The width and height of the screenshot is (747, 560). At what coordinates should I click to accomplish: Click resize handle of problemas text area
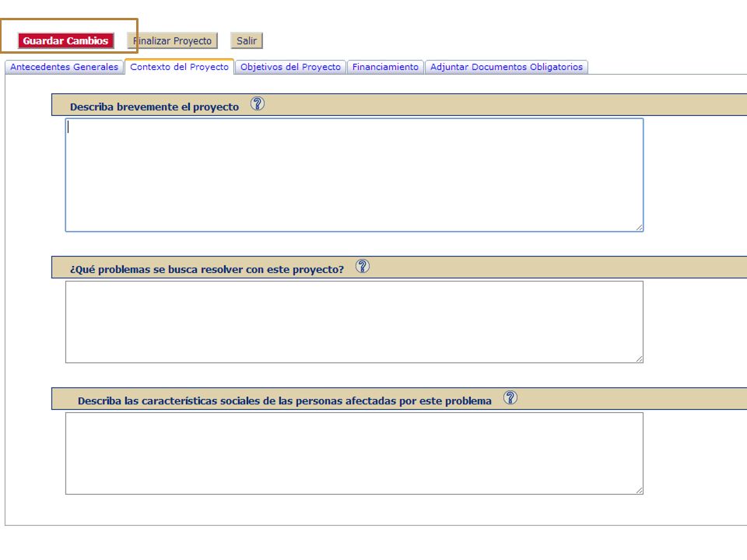[640, 359]
